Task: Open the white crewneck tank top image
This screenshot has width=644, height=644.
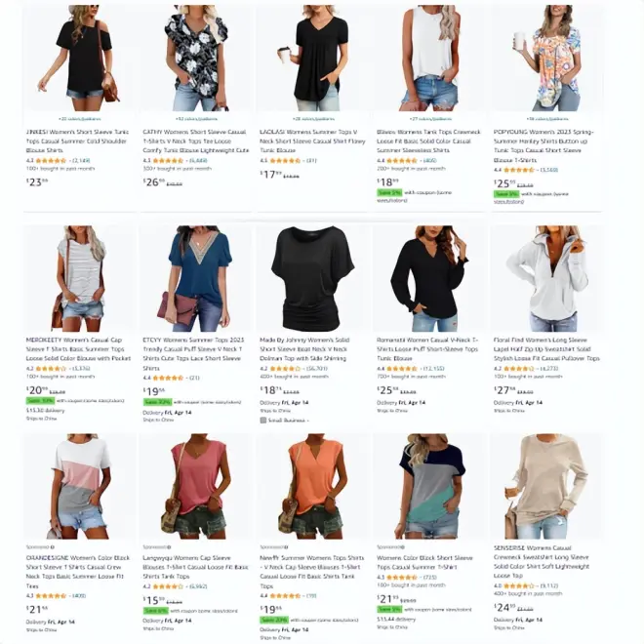Action: coord(429,58)
